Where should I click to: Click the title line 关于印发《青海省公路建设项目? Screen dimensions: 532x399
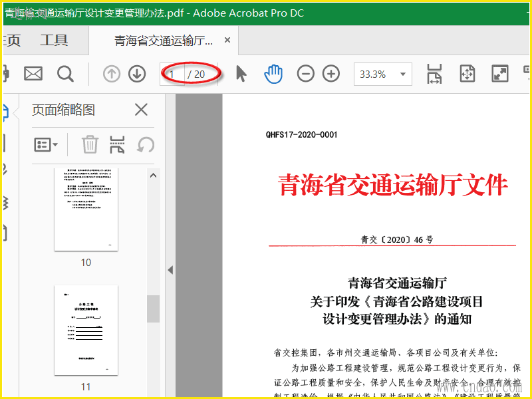click(x=396, y=301)
